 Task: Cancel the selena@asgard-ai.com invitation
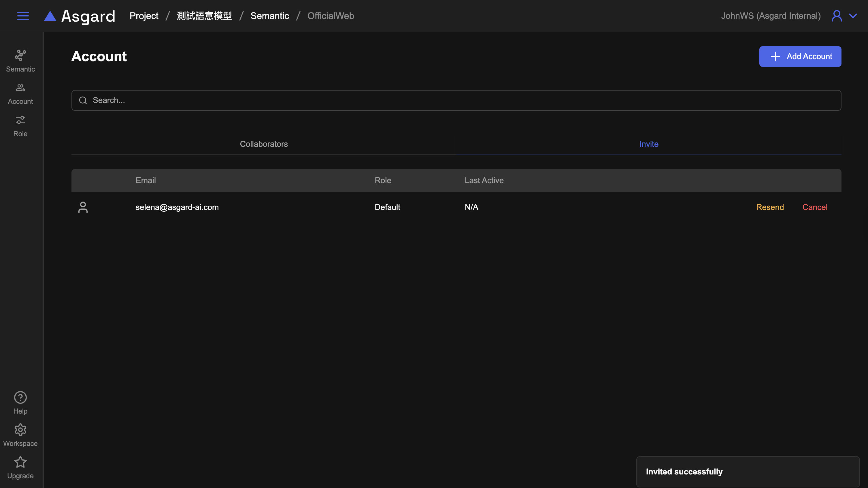(x=814, y=207)
